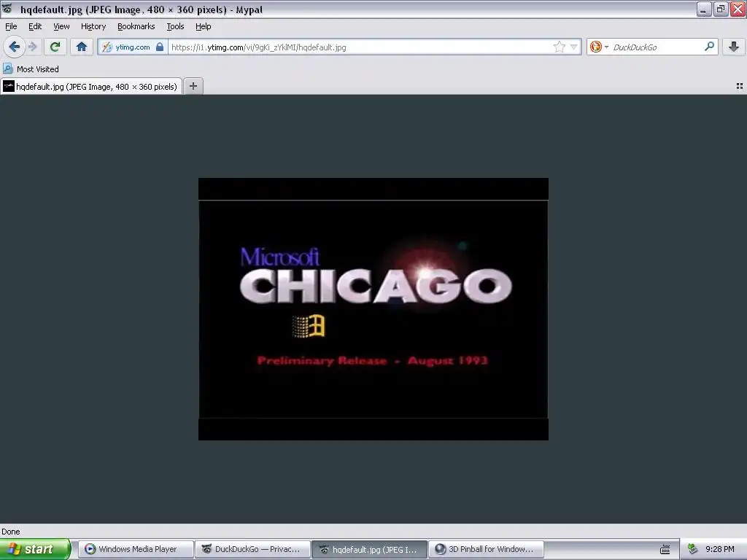
Task: Open the Downloads arrow button
Action: (734, 47)
